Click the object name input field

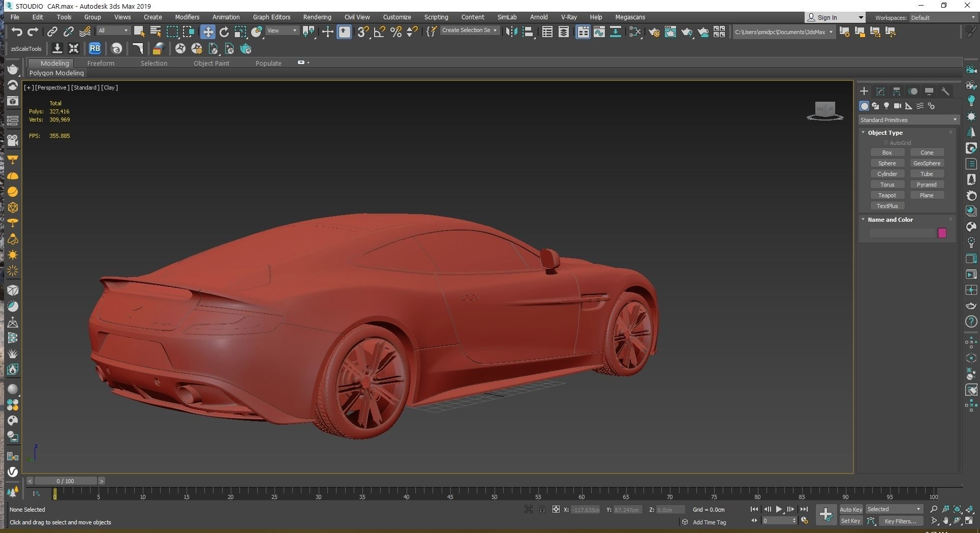[x=903, y=233]
